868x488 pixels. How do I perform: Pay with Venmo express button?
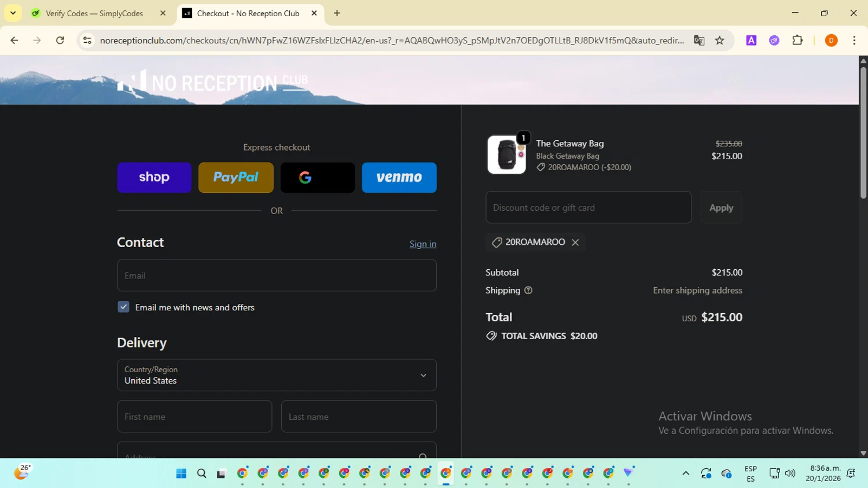tap(399, 177)
